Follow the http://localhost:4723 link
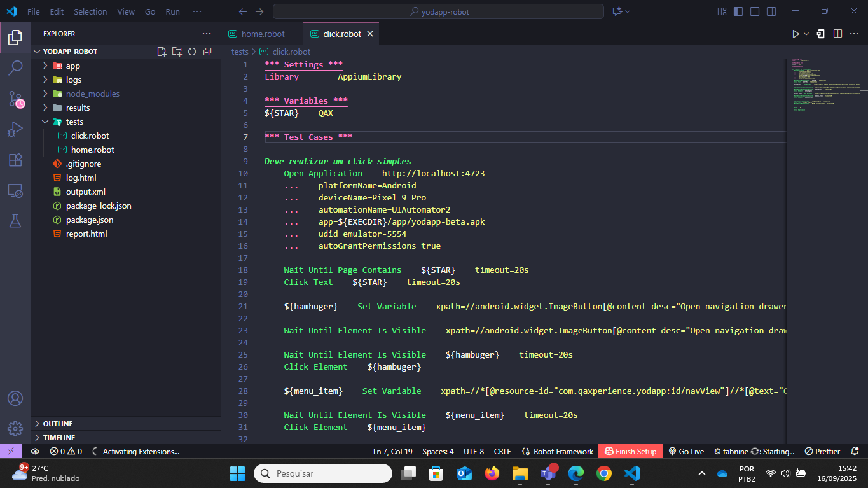The height and width of the screenshot is (488, 868). coord(433,173)
